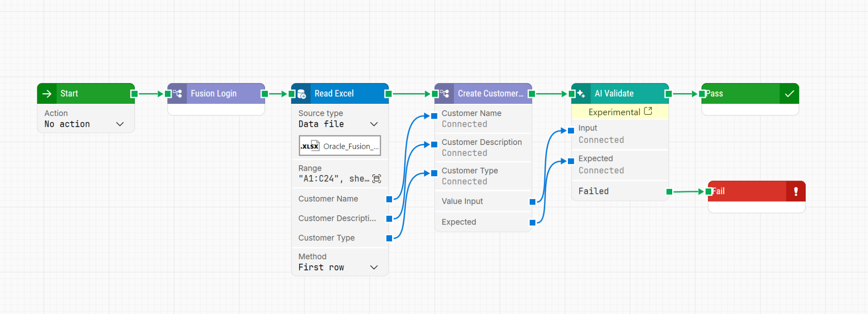Expand the Method First row dropdown
This screenshot has height=314, width=868.
[373, 267]
